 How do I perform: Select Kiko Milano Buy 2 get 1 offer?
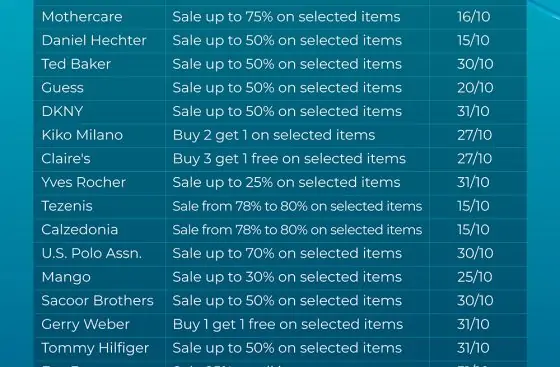274,135
